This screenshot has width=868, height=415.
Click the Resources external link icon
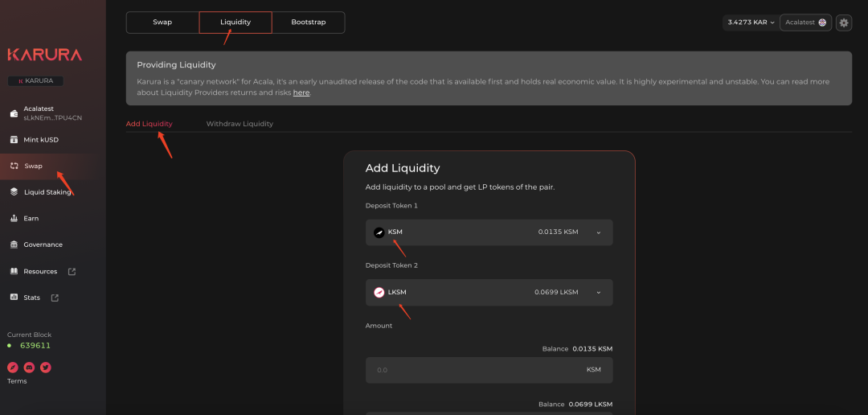pyautogui.click(x=72, y=272)
